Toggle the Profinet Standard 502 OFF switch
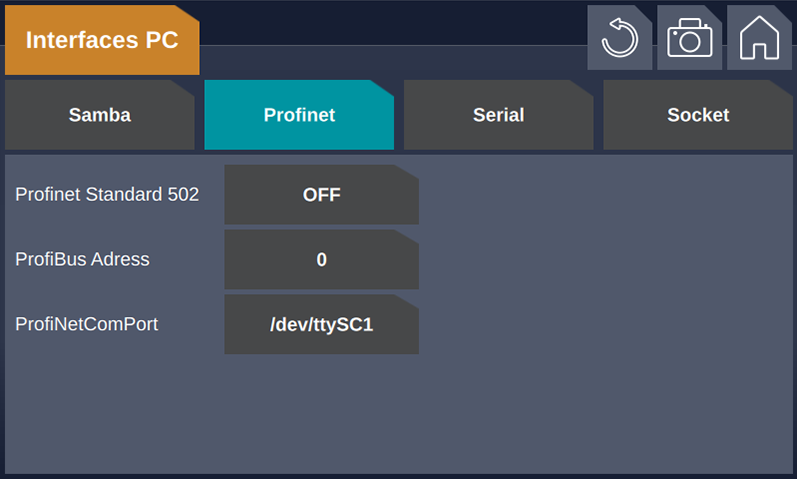The width and height of the screenshot is (797, 479). click(x=322, y=194)
